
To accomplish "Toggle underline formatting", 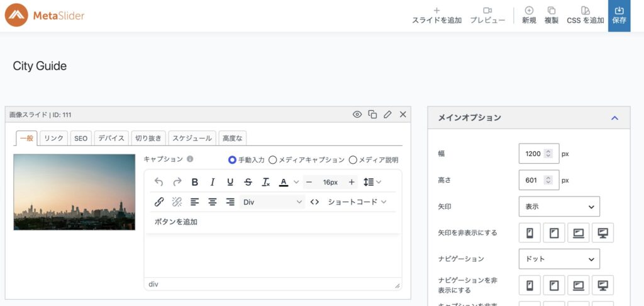I will [x=230, y=182].
